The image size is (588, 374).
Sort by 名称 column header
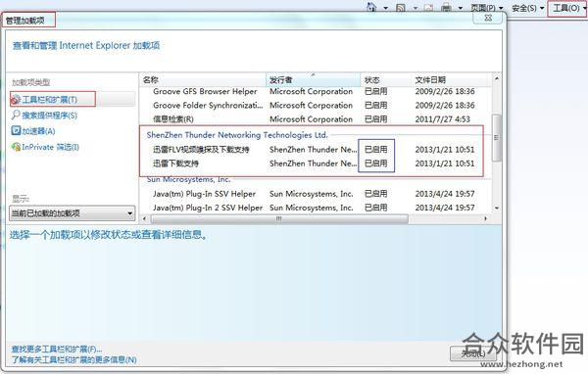coord(203,79)
